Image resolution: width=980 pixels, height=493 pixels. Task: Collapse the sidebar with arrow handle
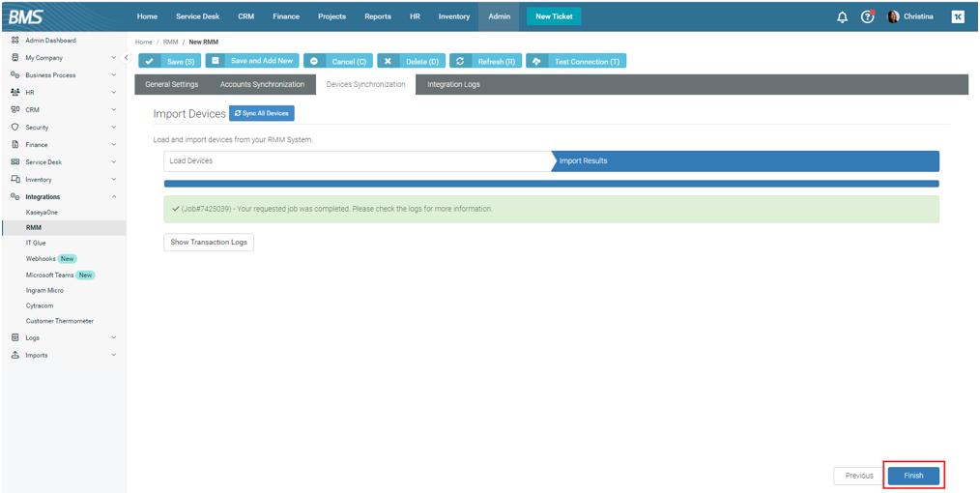127,58
